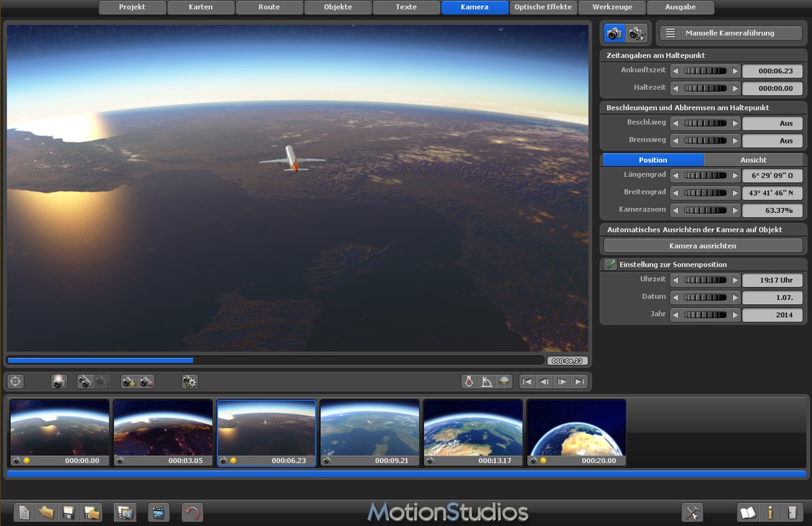Viewport: 812px width, 526px height.
Task: Click the camera-with-wrench settings icon
Action: coord(637,33)
